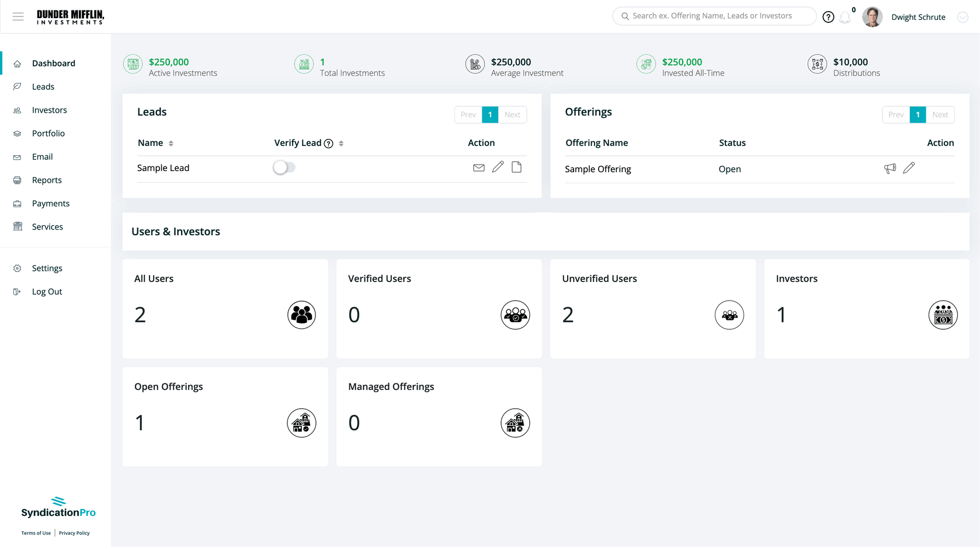The width and height of the screenshot is (980, 547).
Task: Click the envelope icon for Sample Lead
Action: click(x=478, y=168)
